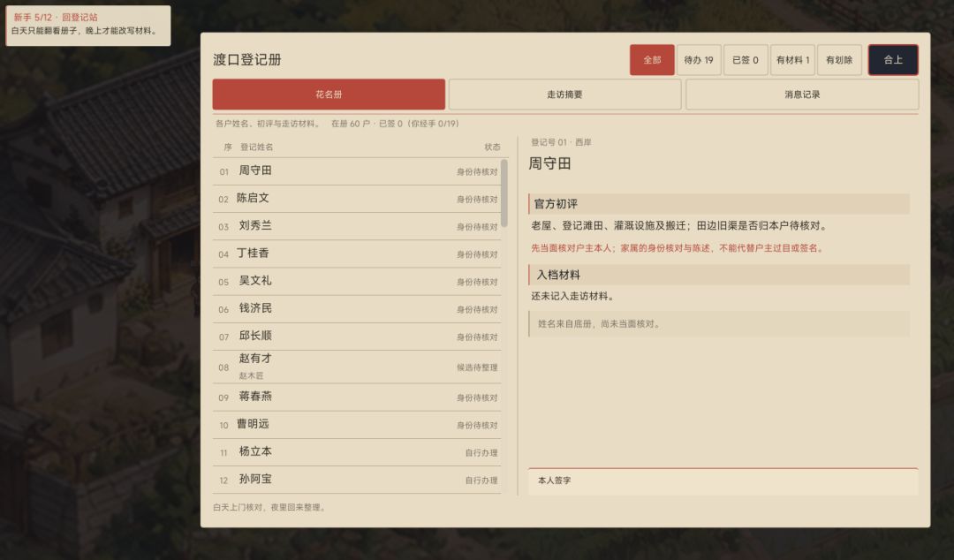Screen dimensions: 954x560
Task: Click the 登记姓名 column header
Action: click(x=256, y=148)
